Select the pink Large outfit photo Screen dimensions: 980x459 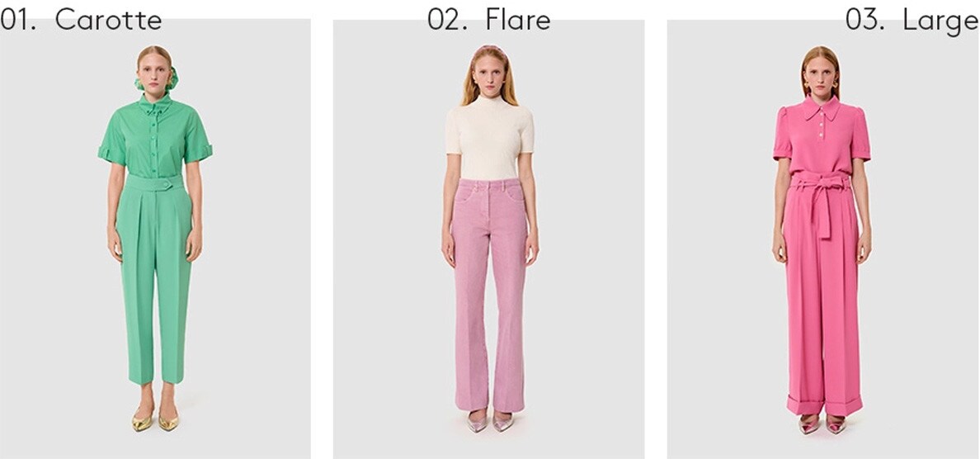[823, 239]
